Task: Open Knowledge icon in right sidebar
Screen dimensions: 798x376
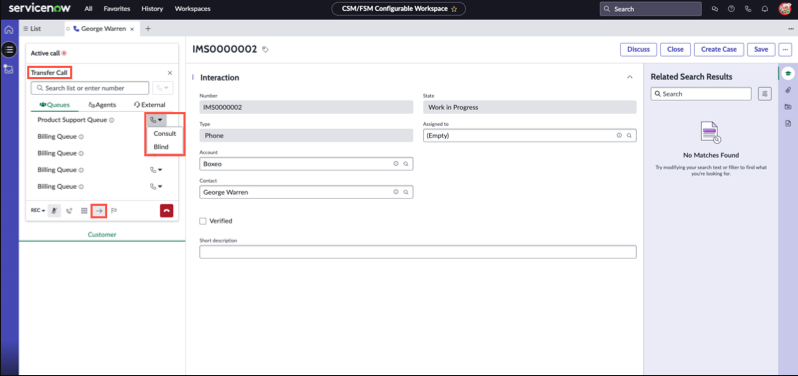Action: pos(788,73)
